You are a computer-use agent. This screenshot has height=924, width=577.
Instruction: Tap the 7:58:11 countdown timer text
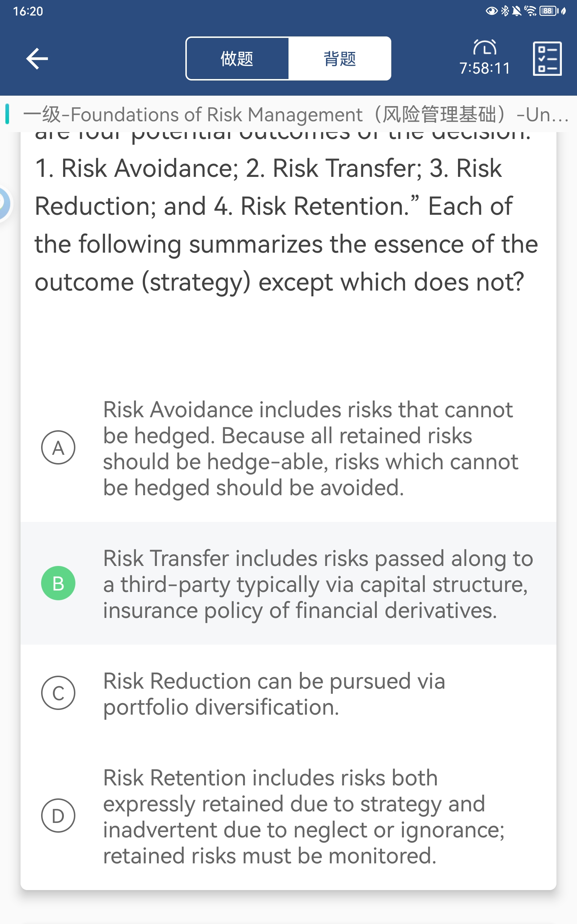click(x=485, y=69)
